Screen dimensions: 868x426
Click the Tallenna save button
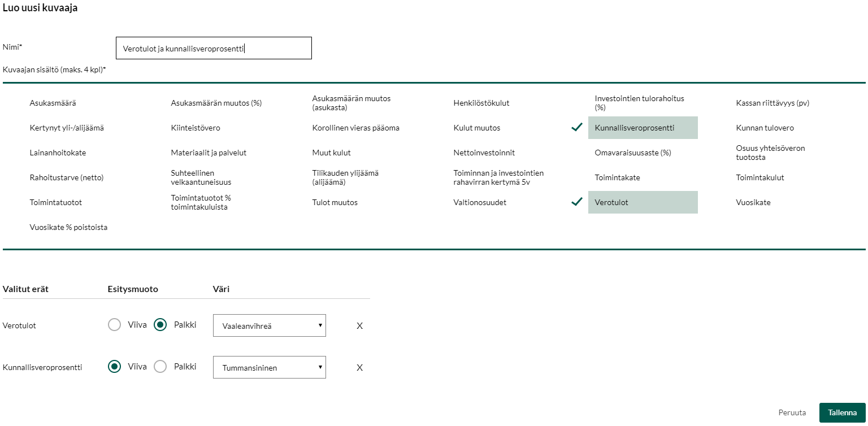coord(842,412)
